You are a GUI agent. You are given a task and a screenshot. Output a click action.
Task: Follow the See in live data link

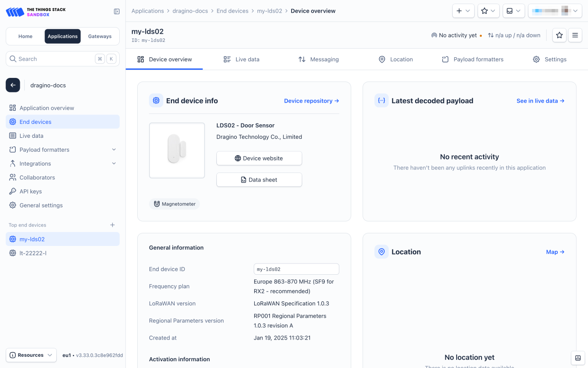point(540,101)
